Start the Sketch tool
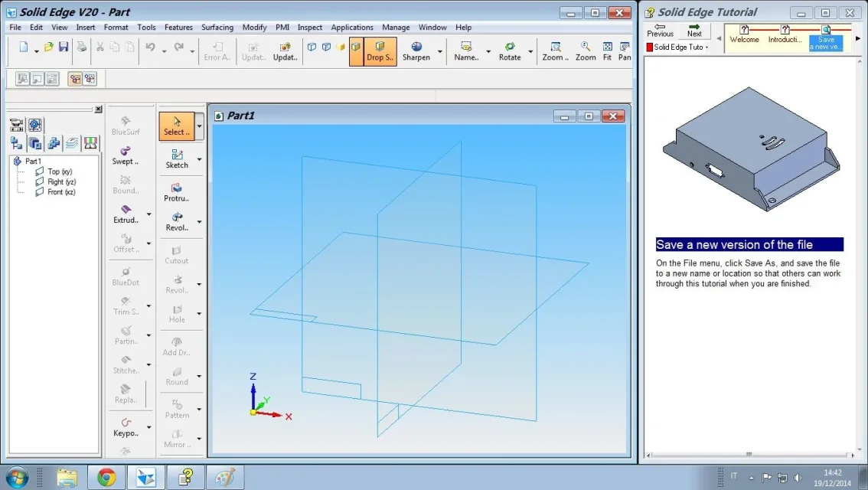Viewport: 868px width, 490px height. click(177, 159)
